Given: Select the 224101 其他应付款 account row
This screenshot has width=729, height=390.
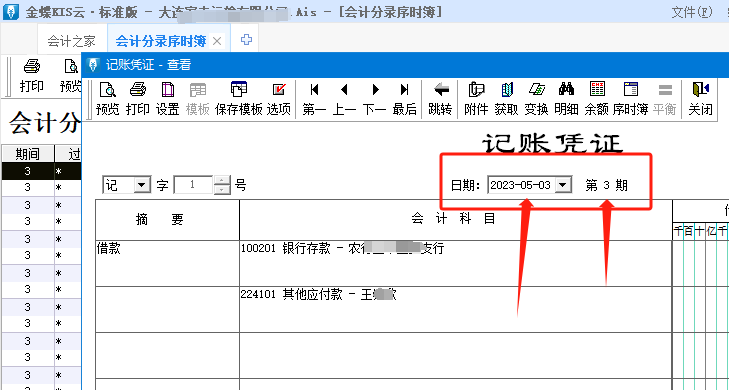Looking at the screenshot, I should [x=456, y=309].
